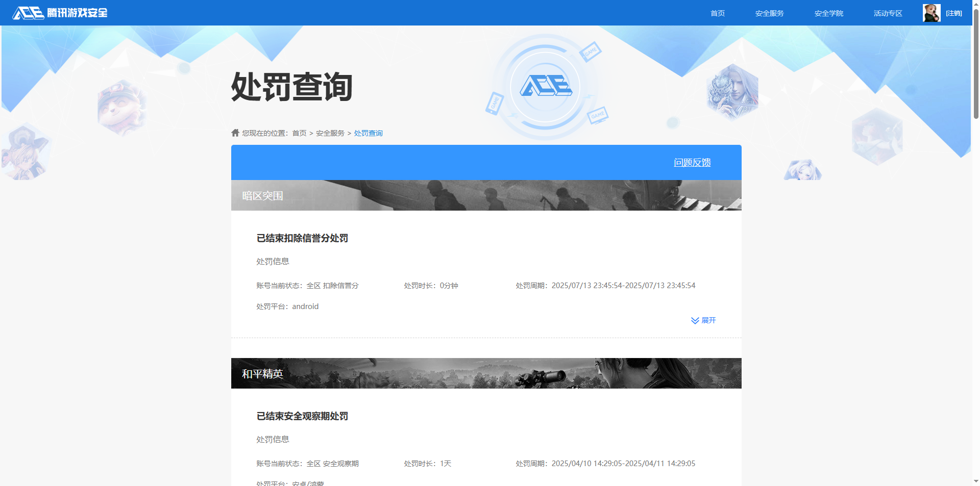The image size is (980, 486).
Task: Click the user avatar in the top bar
Action: (931, 13)
